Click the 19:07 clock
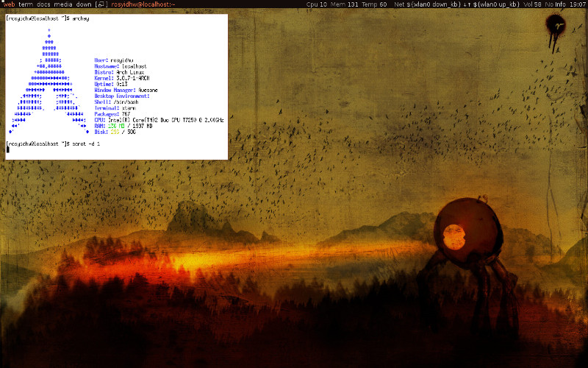Viewport: 588px width, 368px height. (x=577, y=4)
